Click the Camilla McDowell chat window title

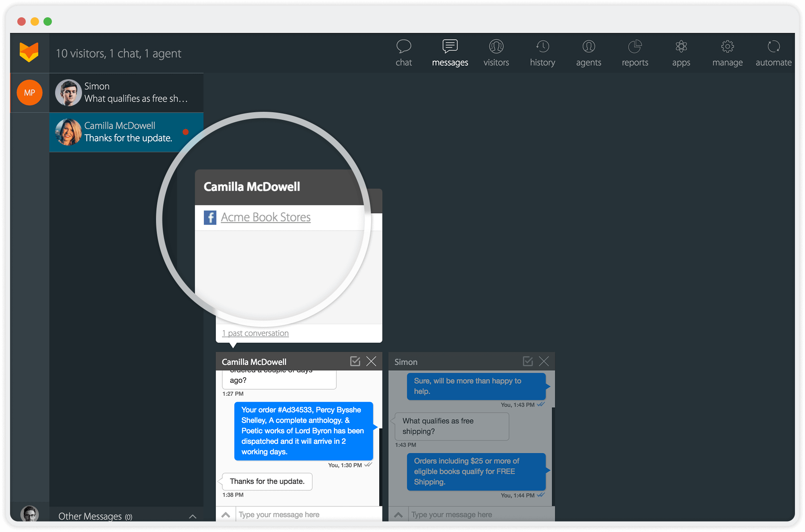click(x=254, y=362)
